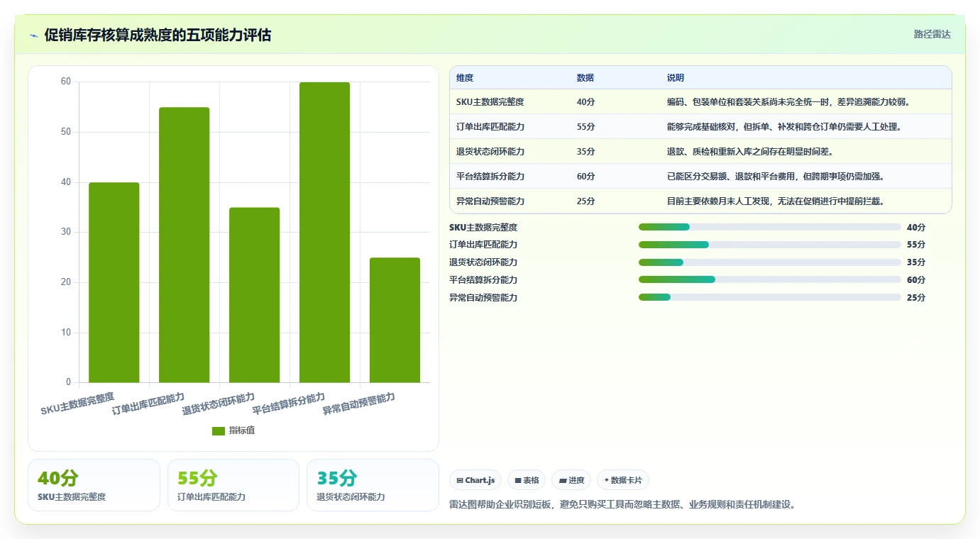The height and width of the screenshot is (539, 980).
Task: Click the dashboard title 促销库存核算成熟度的五项能力评估
Action: (158, 35)
